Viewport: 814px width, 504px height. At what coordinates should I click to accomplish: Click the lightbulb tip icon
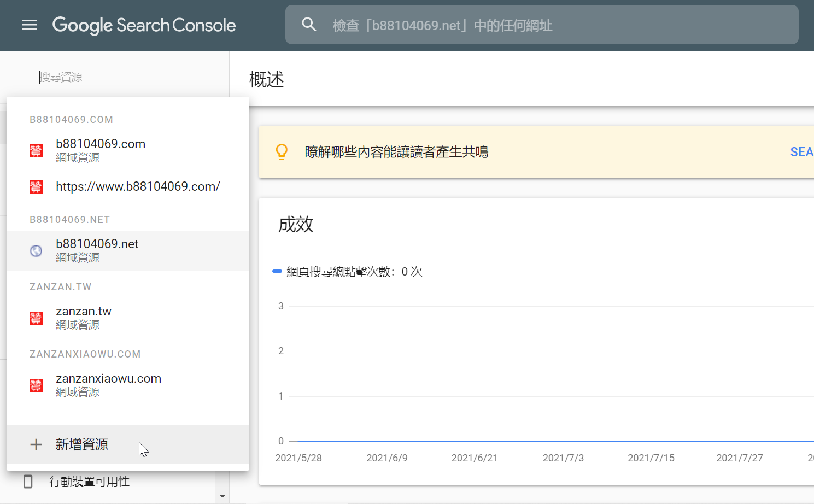coord(282,152)
